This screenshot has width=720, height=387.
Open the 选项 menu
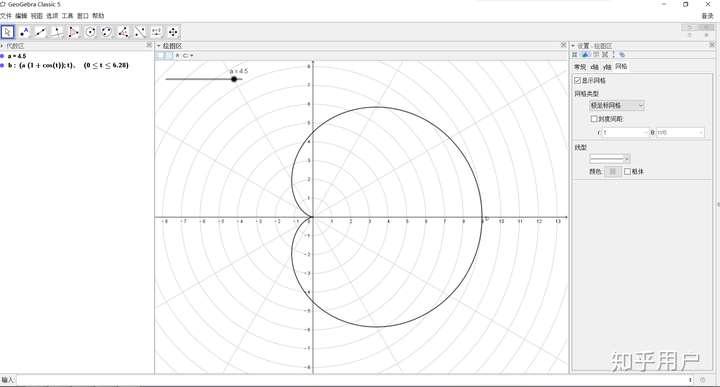52,16
